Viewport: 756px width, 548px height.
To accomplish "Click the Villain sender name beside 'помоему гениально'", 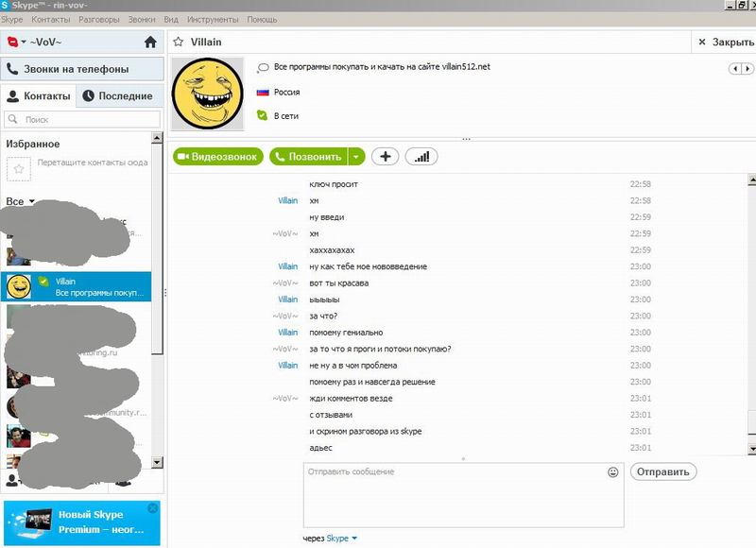I will click(x=288, y=333).
